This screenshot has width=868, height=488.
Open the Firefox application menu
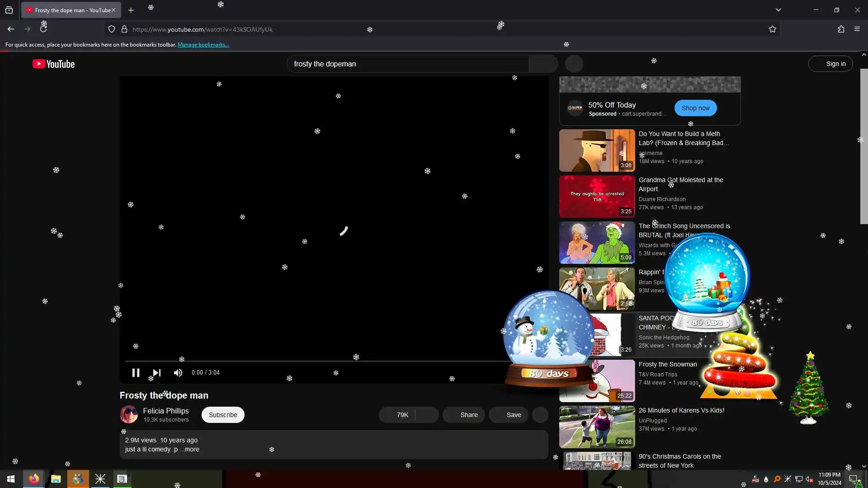point(857,29)
